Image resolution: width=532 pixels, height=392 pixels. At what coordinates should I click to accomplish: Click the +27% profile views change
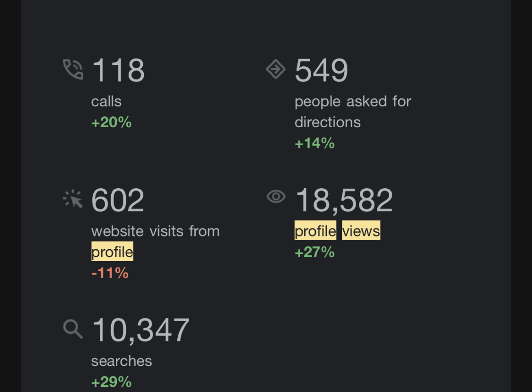pos(314,252)
